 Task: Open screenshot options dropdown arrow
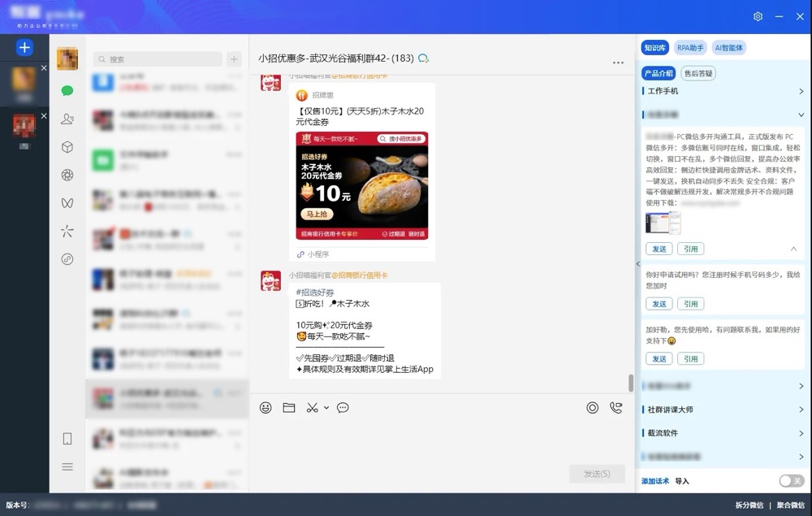326,408
